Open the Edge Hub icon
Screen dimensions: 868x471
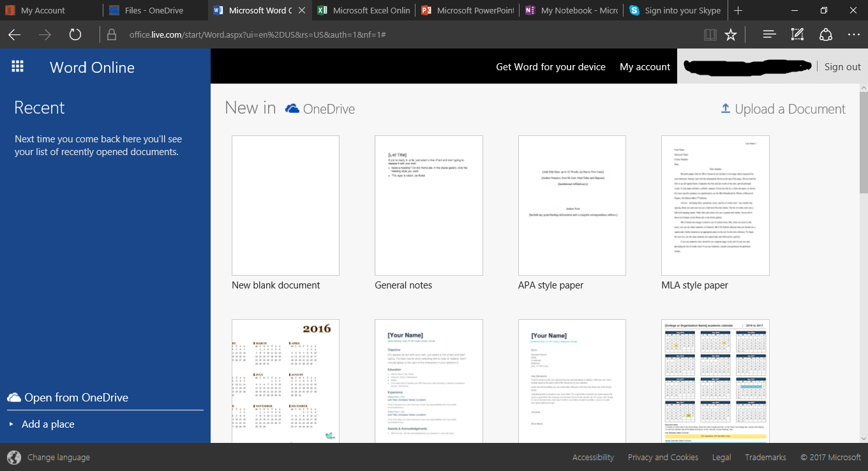(x=770, y=34)
